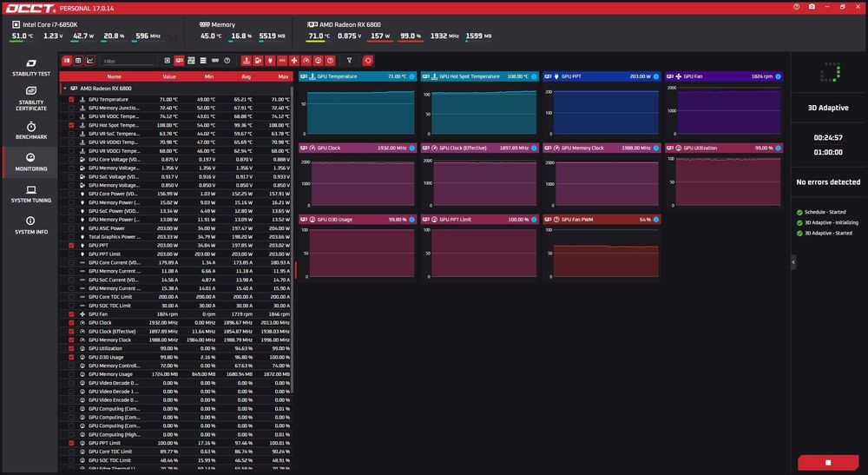The image size is (868, 475).
Task: Uncheck the GPU Utilization row checkbox
Action: click(71, 348)
